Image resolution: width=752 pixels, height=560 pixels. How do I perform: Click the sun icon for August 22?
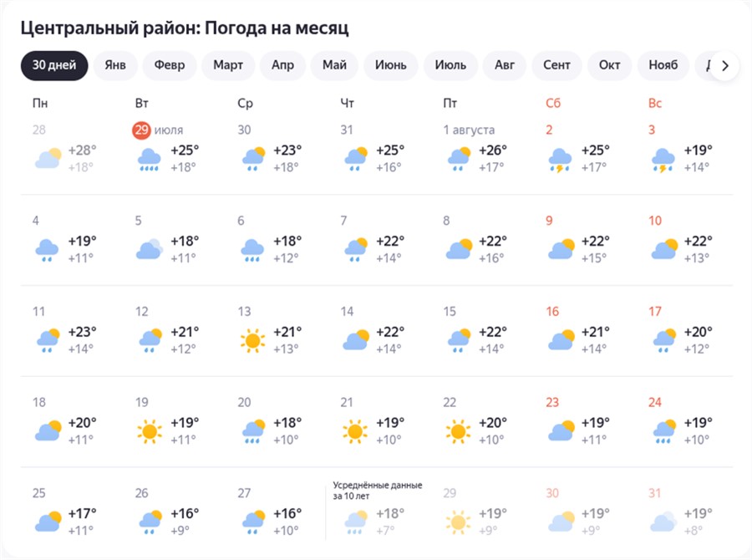(458, 431)
